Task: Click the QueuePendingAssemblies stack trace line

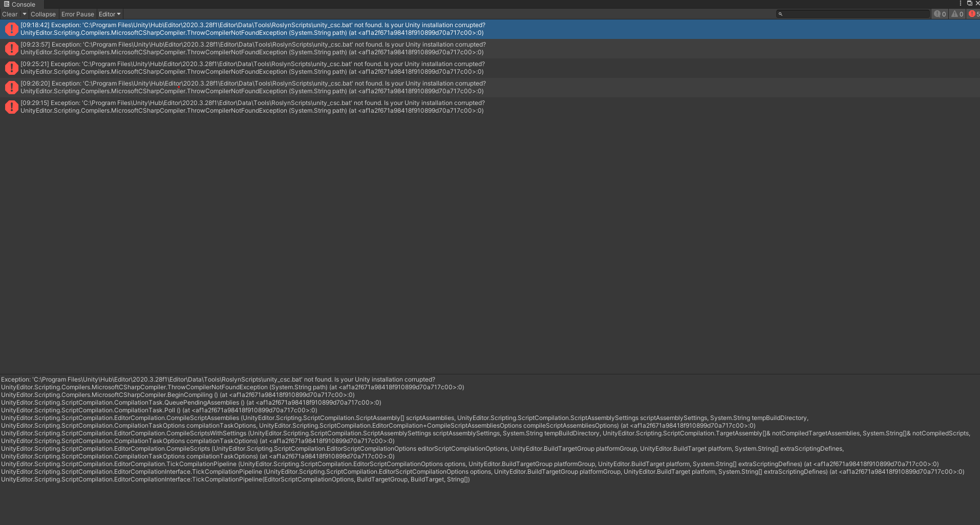Action: (191, 403)
